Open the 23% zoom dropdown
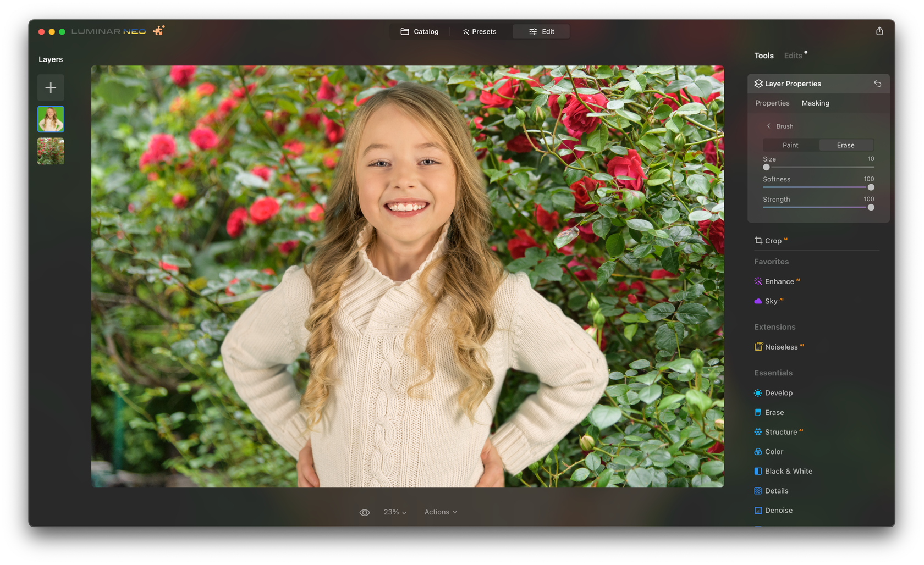 click(395, 512)
